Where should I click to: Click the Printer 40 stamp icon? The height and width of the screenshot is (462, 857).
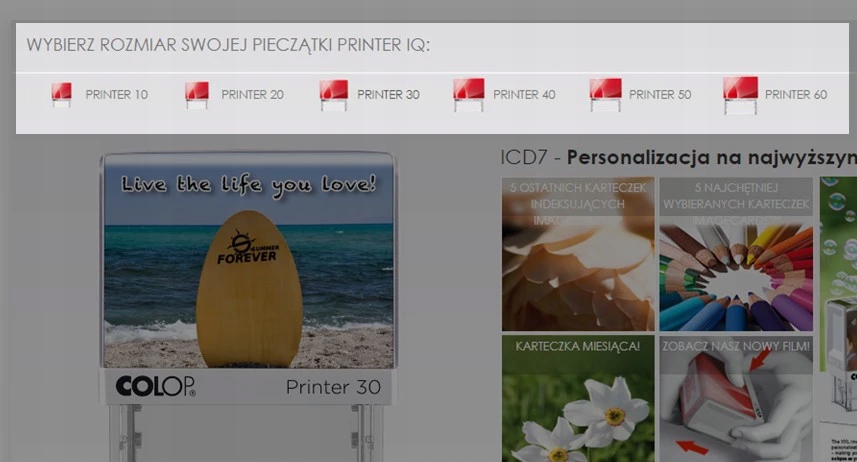click(x=468, y=95)
